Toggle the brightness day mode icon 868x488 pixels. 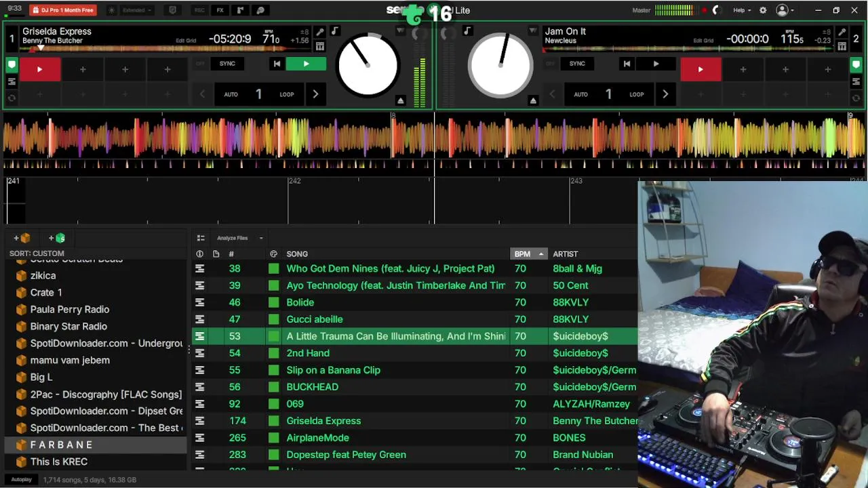click(112, 10)
